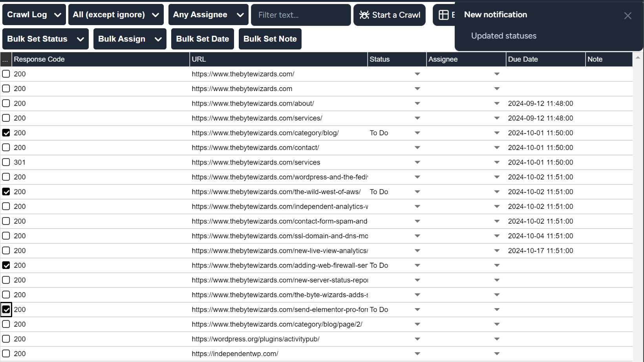Click the table grid icon beside Start a Crawl
644x362 pixels.
click(443, 15)
